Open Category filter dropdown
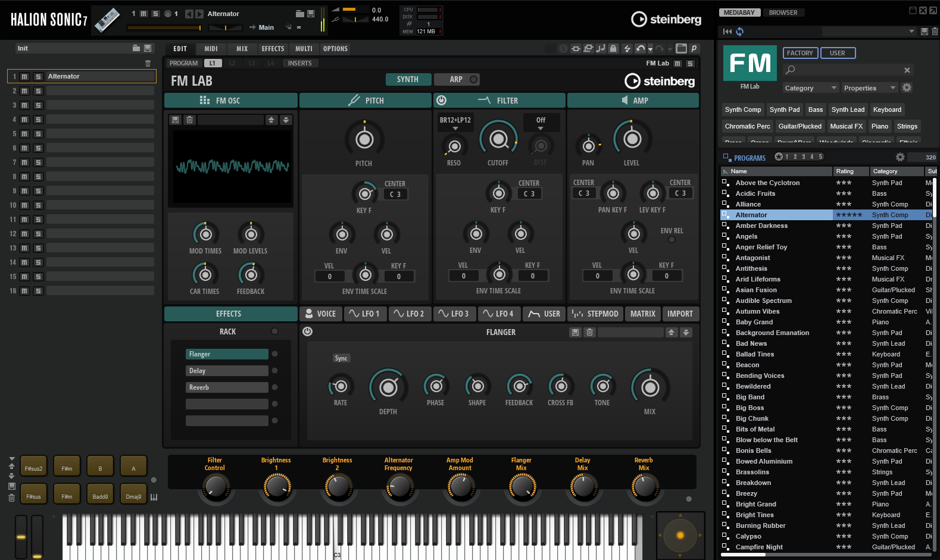The width and height of the screenshot is (940, 560). (811, 88)
